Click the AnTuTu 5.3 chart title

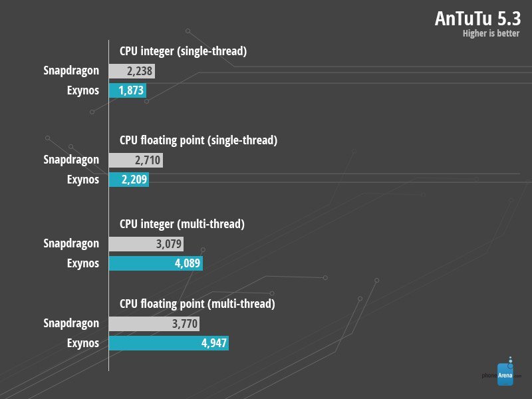[477, 19]
